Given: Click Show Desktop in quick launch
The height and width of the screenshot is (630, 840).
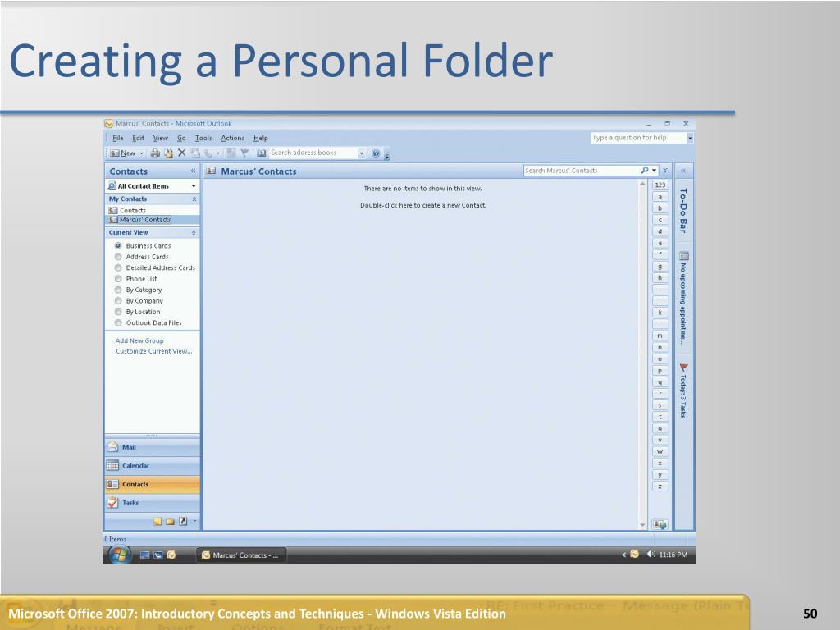Looking at the screenshot, I should coord(144,555).
